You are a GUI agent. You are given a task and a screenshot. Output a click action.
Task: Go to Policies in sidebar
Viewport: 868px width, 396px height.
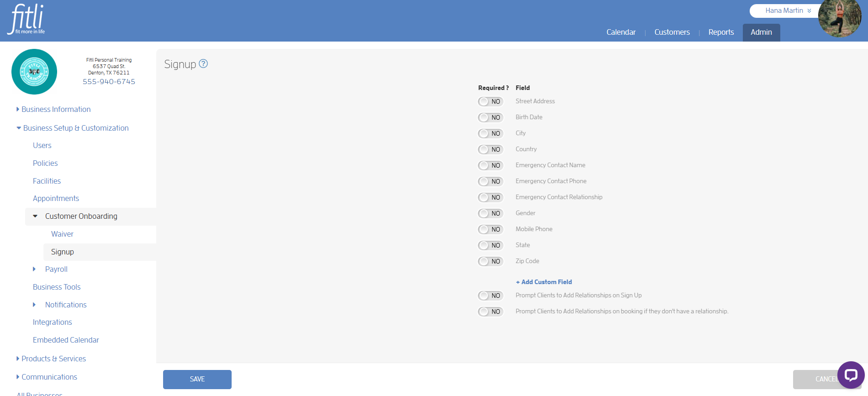45,163
